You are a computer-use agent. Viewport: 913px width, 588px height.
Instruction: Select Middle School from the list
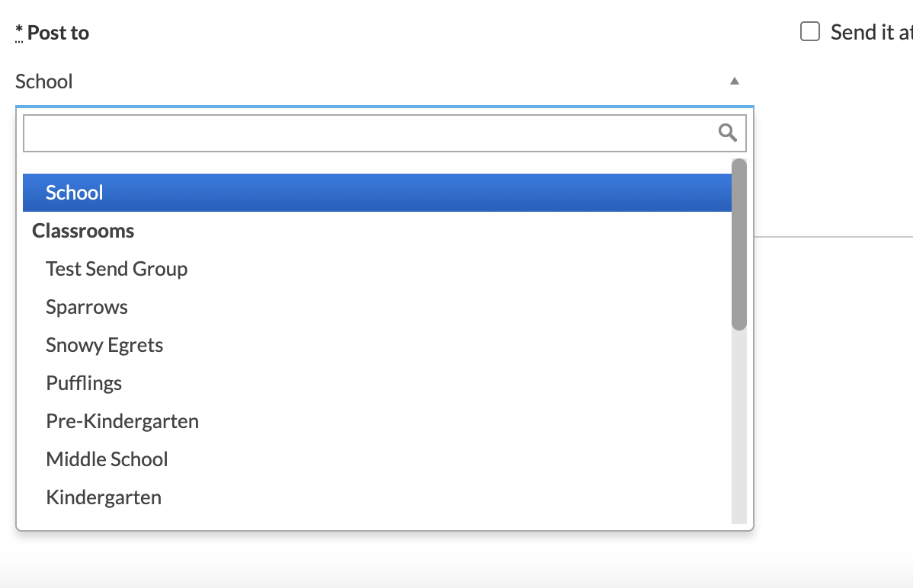click(x=377, y=459)
